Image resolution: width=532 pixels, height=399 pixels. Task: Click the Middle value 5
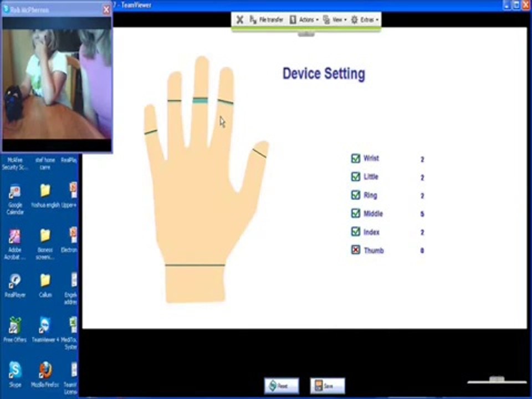[x=422, y=214]
